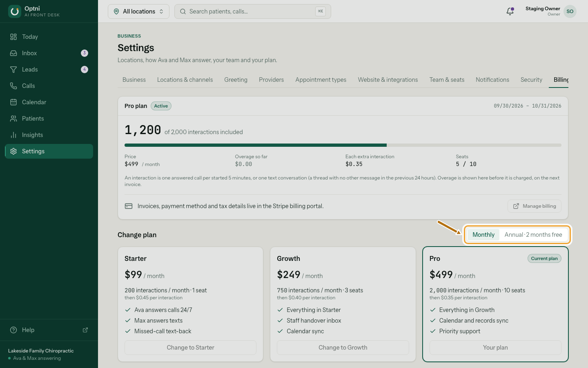Open Appointment types tab
588x368 pixels.
321,80
